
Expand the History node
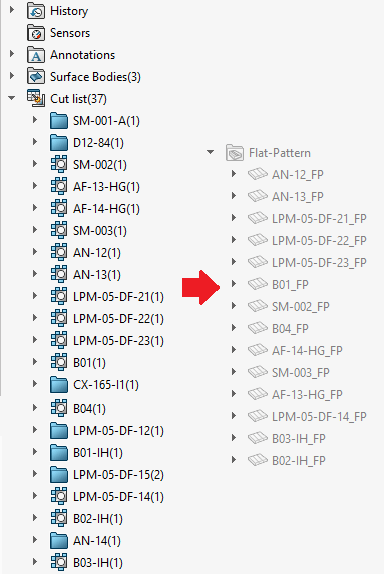click(x=12, y=10)
